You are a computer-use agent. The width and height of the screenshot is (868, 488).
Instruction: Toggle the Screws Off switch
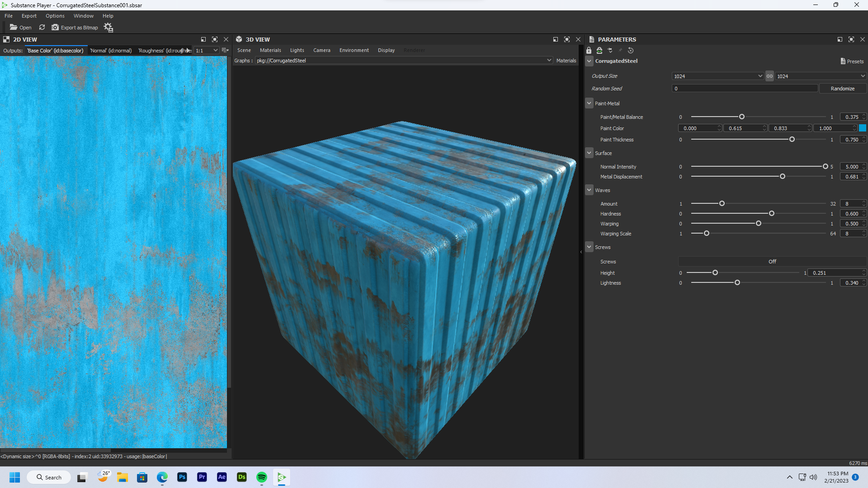click(772, 262)
